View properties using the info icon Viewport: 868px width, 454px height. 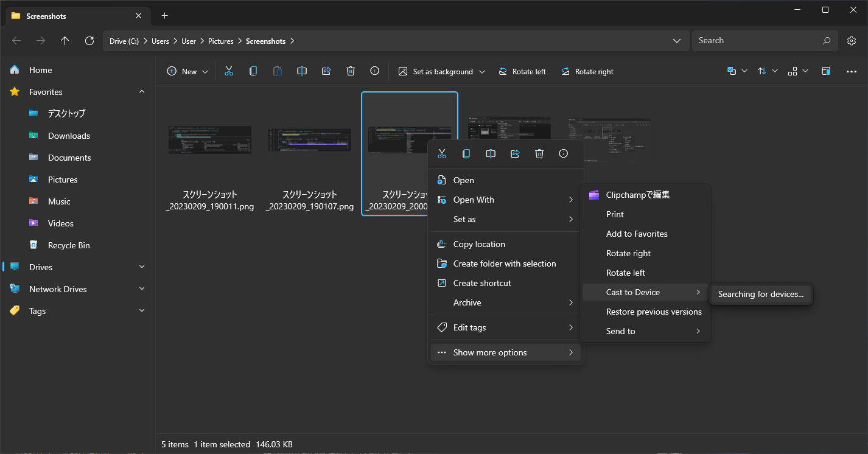coord(563,153)
